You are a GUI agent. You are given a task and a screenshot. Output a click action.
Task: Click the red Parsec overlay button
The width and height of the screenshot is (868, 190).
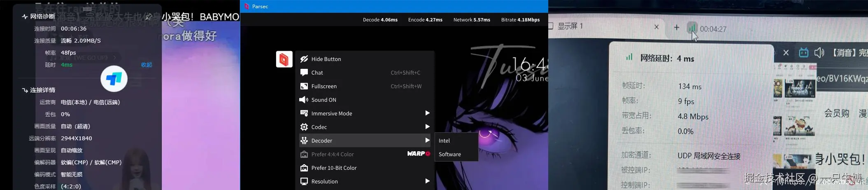284,59
